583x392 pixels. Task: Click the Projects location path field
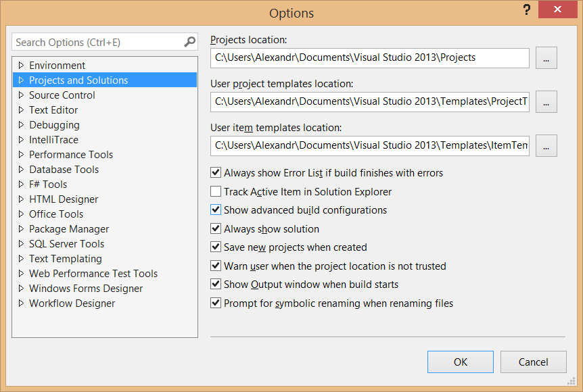[x=369, y=57]
